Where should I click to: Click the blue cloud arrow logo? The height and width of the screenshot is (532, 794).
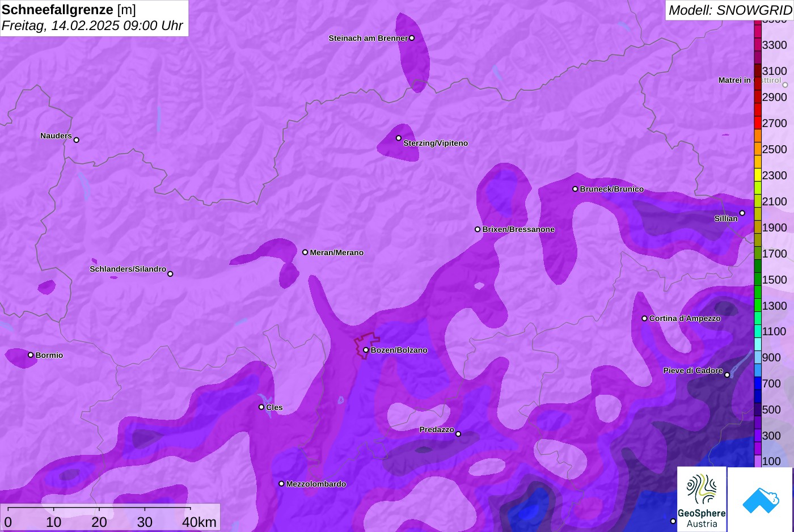pos(761,500)
